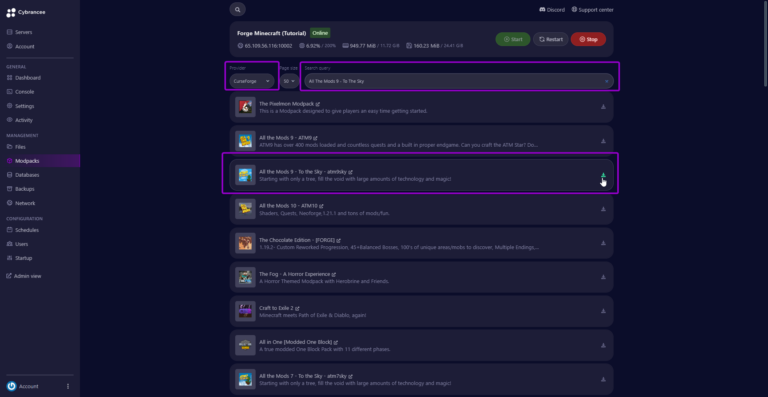Open atm9sky external link icon
This screenshot has height=397, width=768.
(351, 172)
